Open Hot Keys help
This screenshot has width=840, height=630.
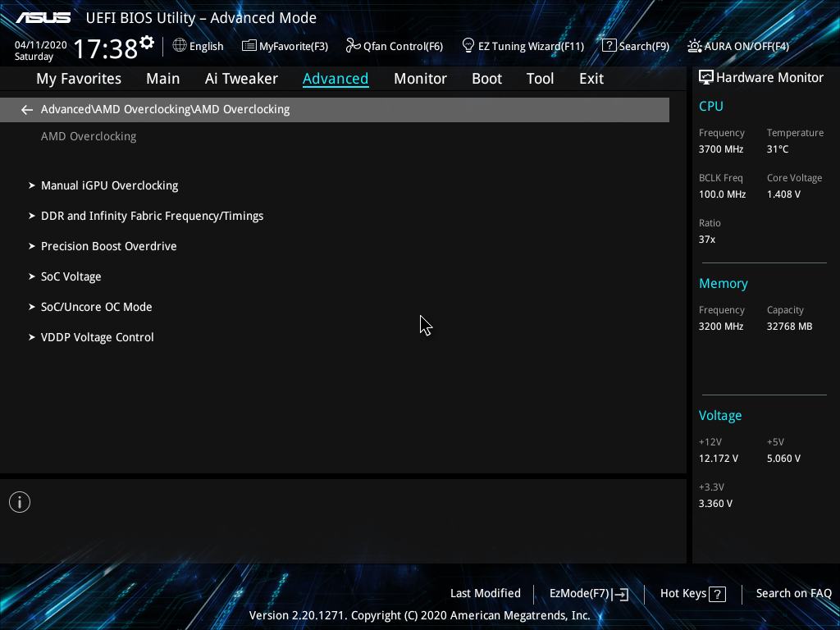pos(683,594)
